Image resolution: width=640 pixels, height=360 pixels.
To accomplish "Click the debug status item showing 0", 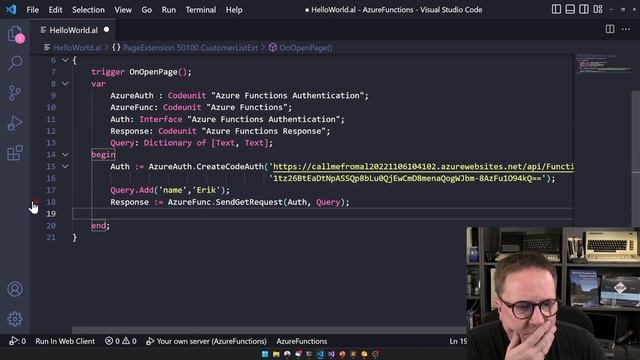I will pyautogui.click(x=18, y=341).
